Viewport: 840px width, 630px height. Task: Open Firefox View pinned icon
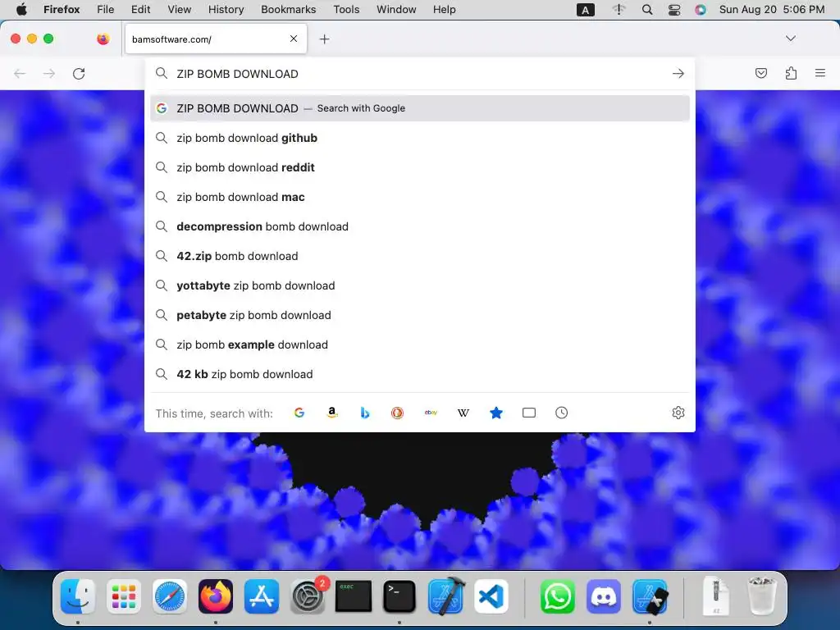pos(103,39)
